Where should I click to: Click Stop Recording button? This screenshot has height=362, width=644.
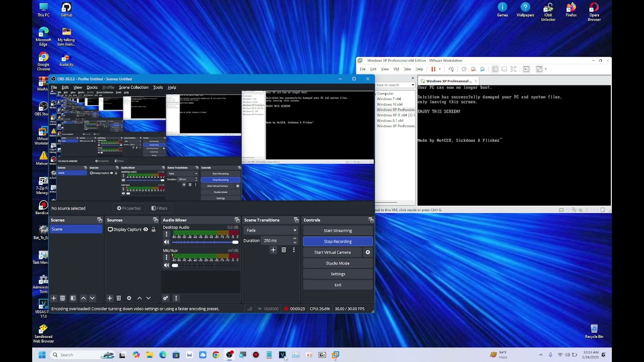pos(338,241)
